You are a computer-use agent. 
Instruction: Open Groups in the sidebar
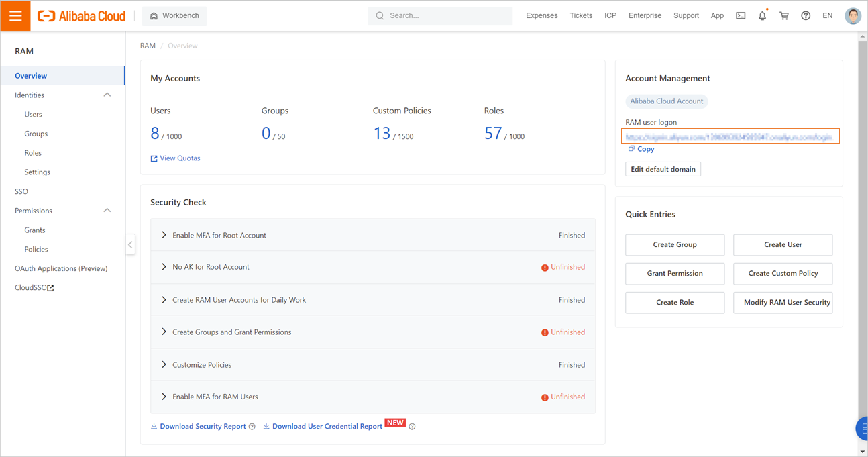36,134
